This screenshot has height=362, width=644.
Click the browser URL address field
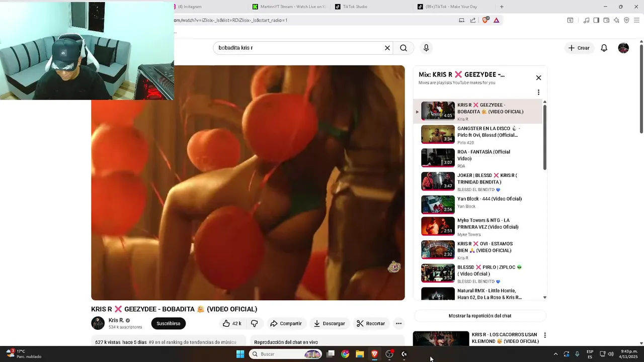[x=312, y=20]
